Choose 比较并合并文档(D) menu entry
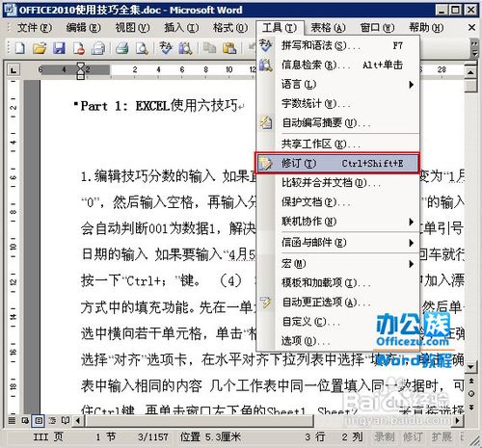 pos(338,183)
